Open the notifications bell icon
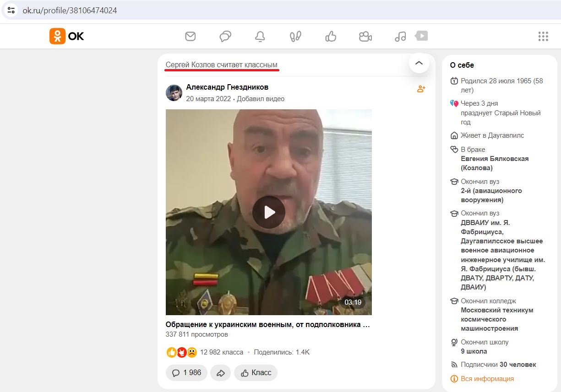561x392 pixels. [260, 37]
